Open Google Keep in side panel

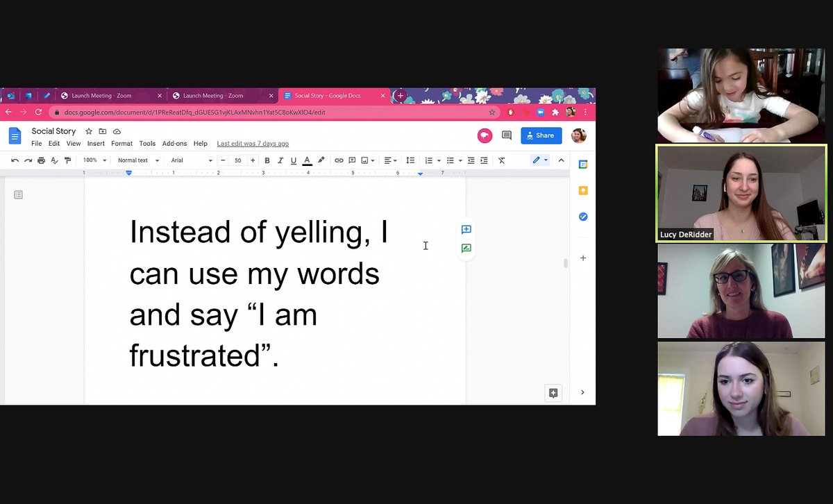tap(583, 190)
